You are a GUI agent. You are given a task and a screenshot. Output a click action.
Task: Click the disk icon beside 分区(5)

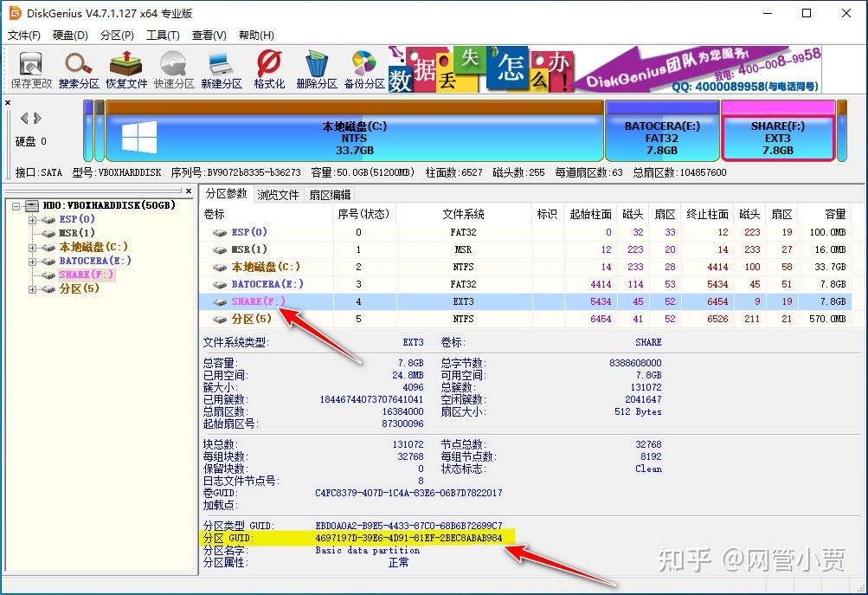pos(48,289)
